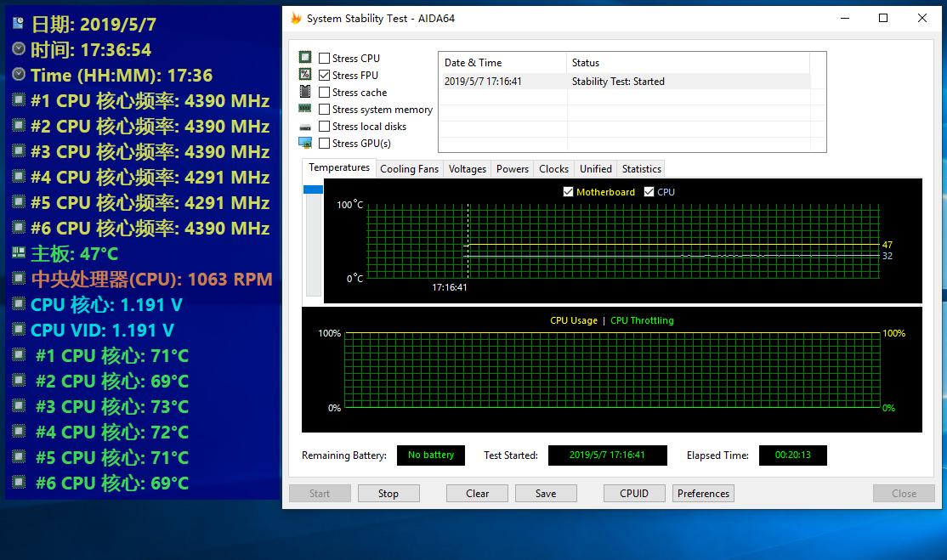
Task: Switch to the Clocks tab
Action: coord(553,169)
